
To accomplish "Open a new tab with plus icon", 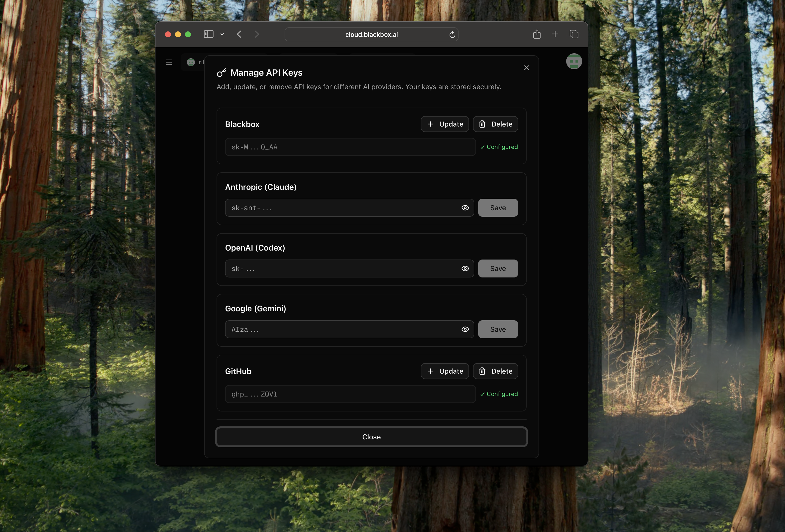I will coord(555,34).
